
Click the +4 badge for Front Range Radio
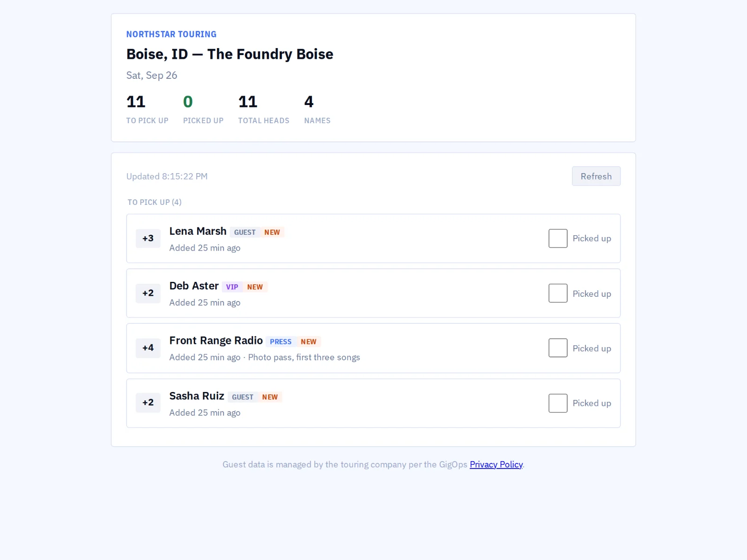click(148, 348)
